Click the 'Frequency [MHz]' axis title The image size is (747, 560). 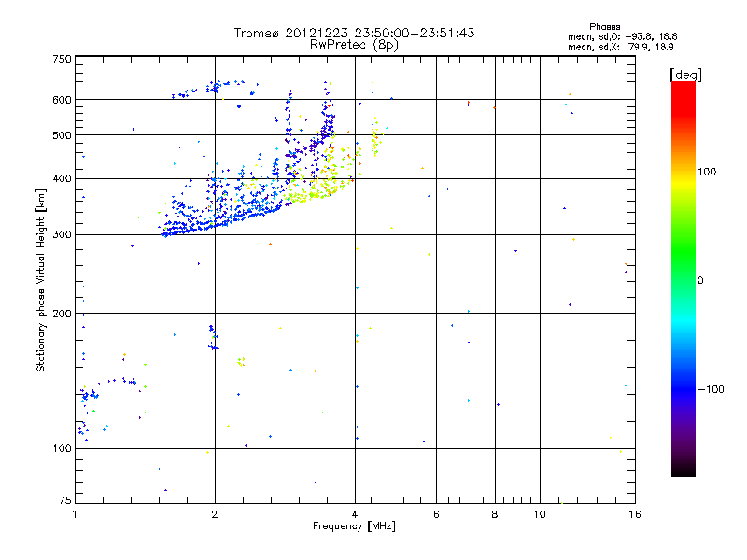pos(354,526)
